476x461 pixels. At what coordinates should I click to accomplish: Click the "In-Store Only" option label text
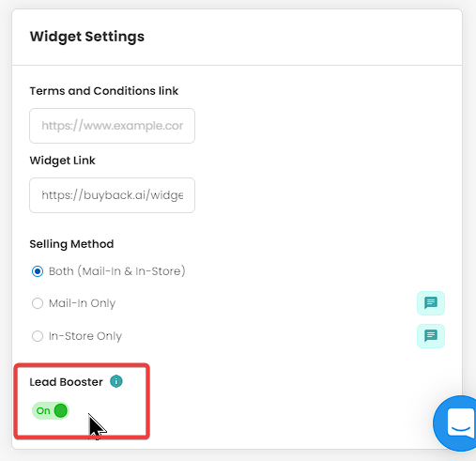pyautogui.click(x=85, y=336)
